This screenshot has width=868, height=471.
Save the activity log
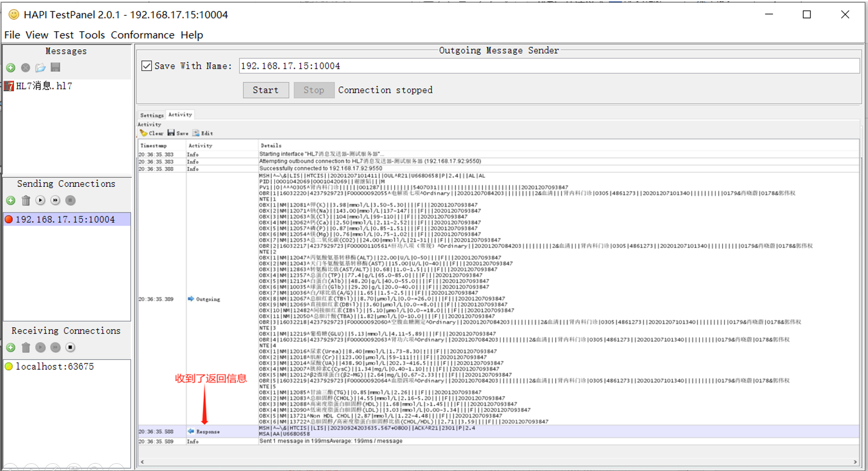(x=178, y=133)
